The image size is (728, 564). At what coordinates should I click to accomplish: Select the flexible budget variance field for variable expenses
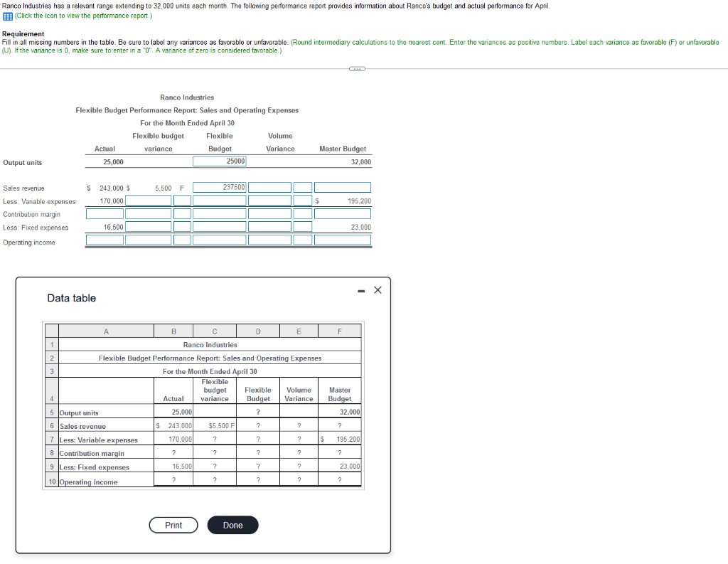pyautogui.click(x=148, y=200)
